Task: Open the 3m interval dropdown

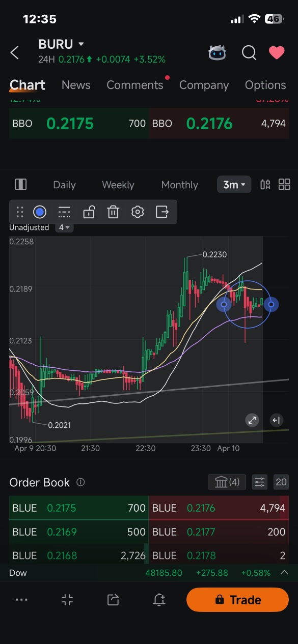Action: click(234, 185)
